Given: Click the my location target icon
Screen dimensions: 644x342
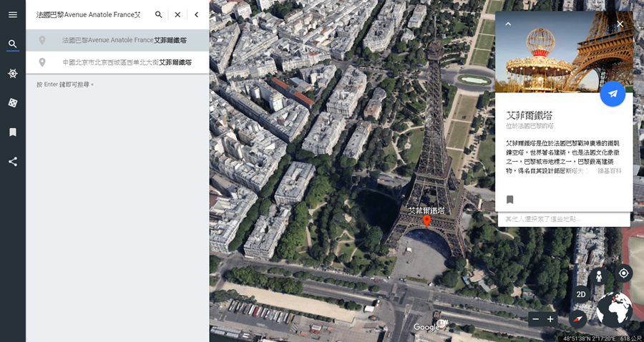Looking at the screenshot, I should point(623,273).
